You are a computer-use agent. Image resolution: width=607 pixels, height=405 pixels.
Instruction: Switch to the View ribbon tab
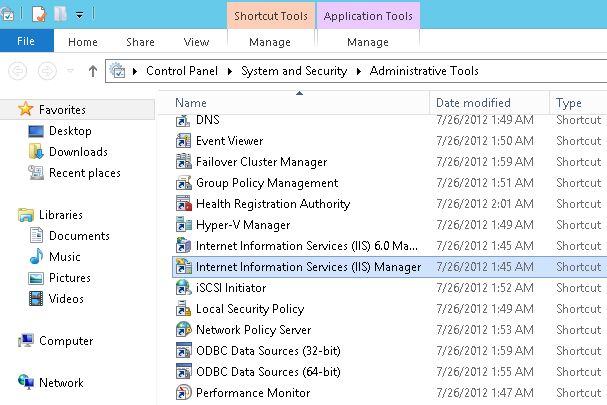196,41
